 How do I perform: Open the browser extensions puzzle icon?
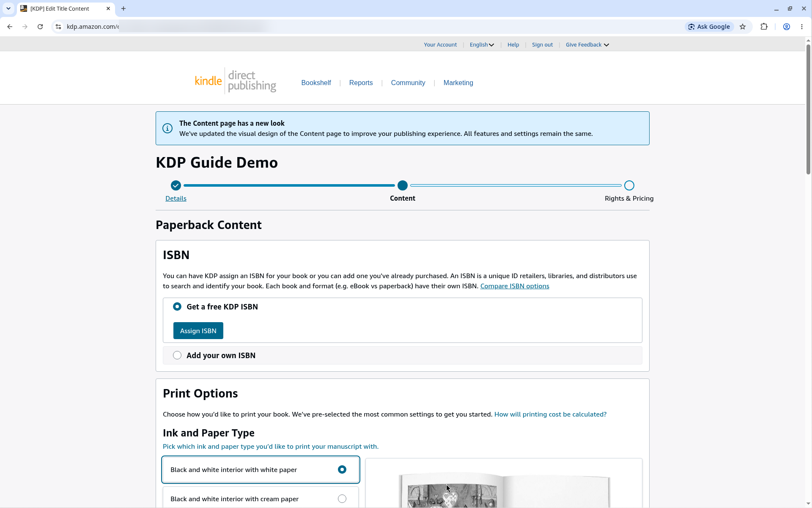point(764,27)
